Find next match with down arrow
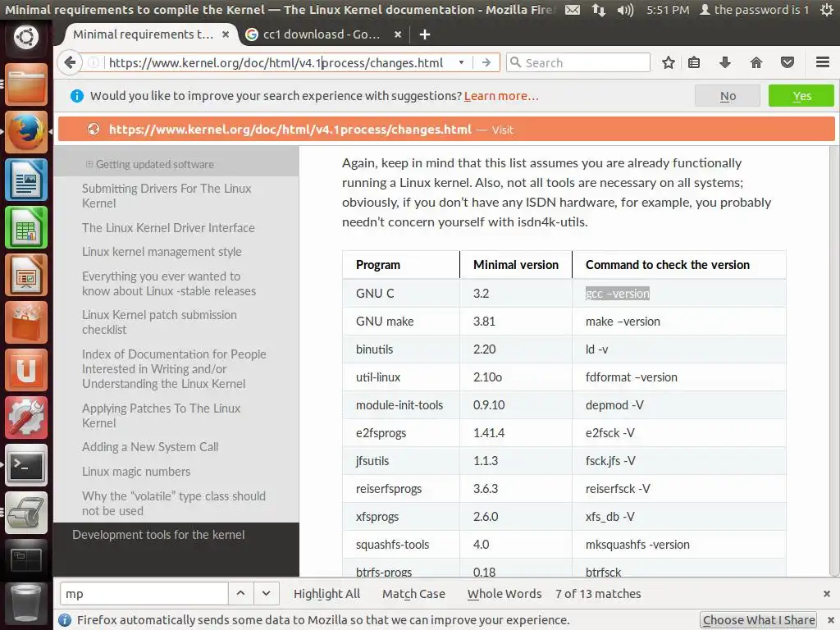 click(267, 594)
